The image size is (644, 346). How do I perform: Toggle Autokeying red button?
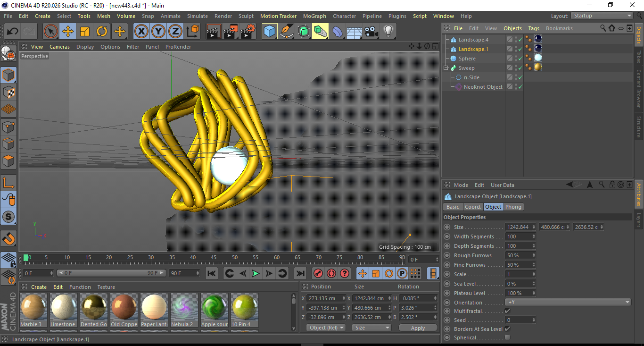coord(331,273)
